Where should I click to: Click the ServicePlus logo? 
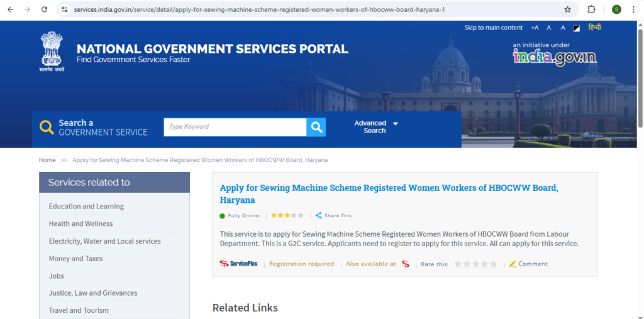238,264
